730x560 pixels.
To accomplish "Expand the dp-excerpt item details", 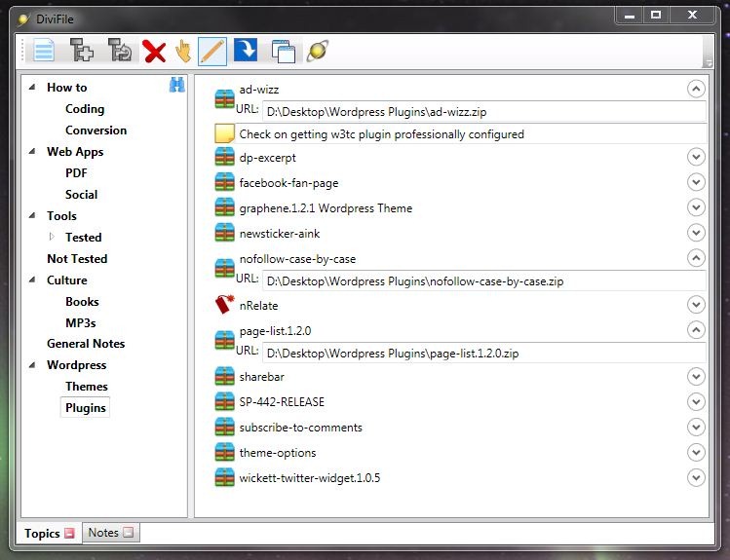I will [x=696, y=157].
